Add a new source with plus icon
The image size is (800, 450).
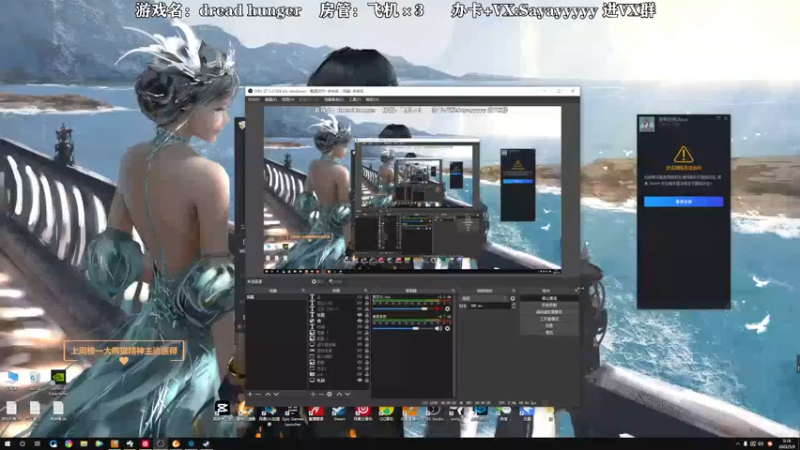click(x=313, y=394)
